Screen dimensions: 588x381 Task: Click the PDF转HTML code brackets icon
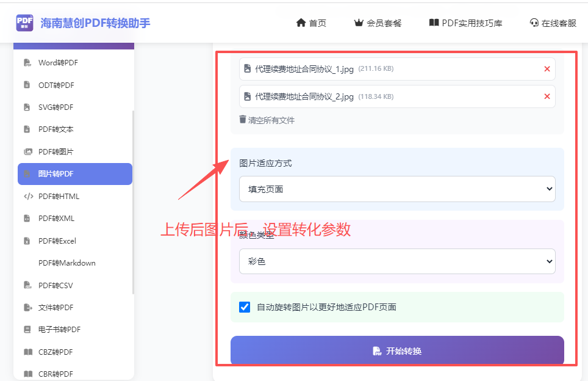coord(29,197)
